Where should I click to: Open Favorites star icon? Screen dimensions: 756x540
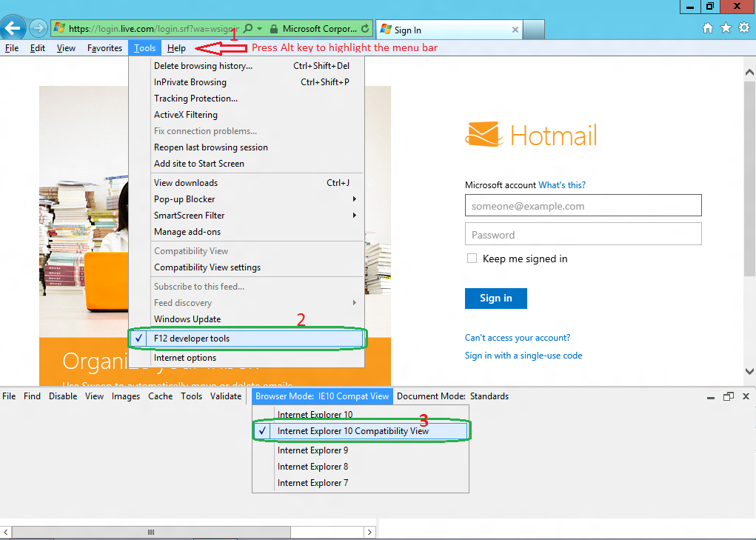point(726,28)
